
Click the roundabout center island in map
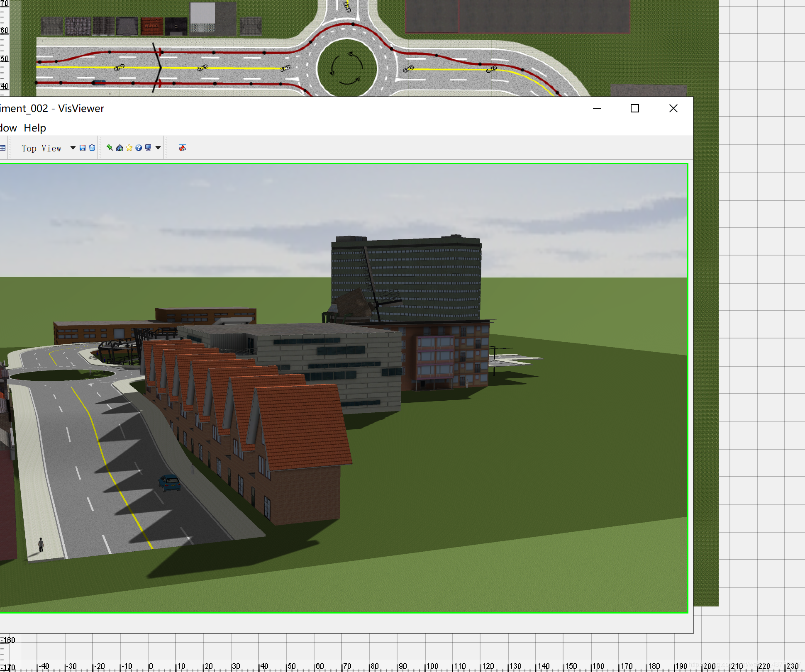pos(346,68)
